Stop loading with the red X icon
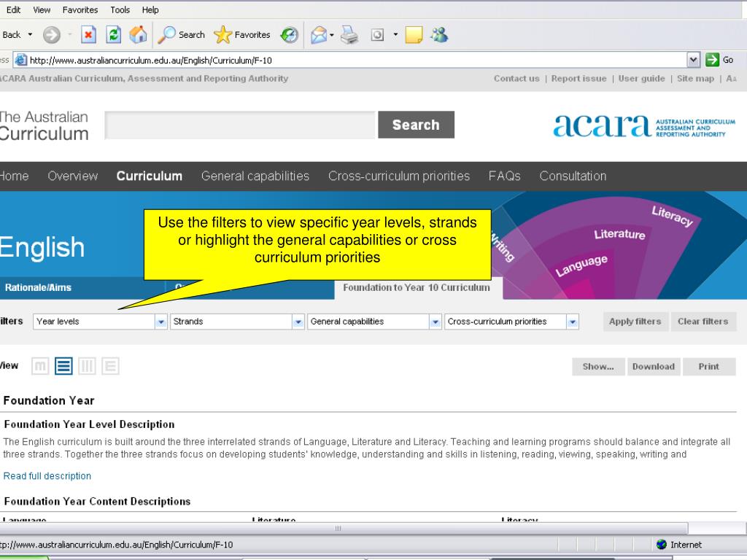 coord(88,35)
